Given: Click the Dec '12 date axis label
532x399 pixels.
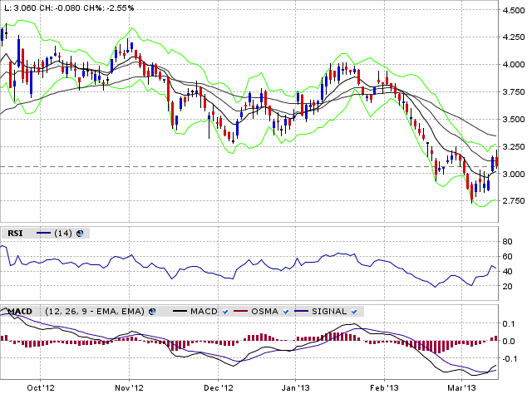Looking at the screenshot, I should [x=219, y=388].
